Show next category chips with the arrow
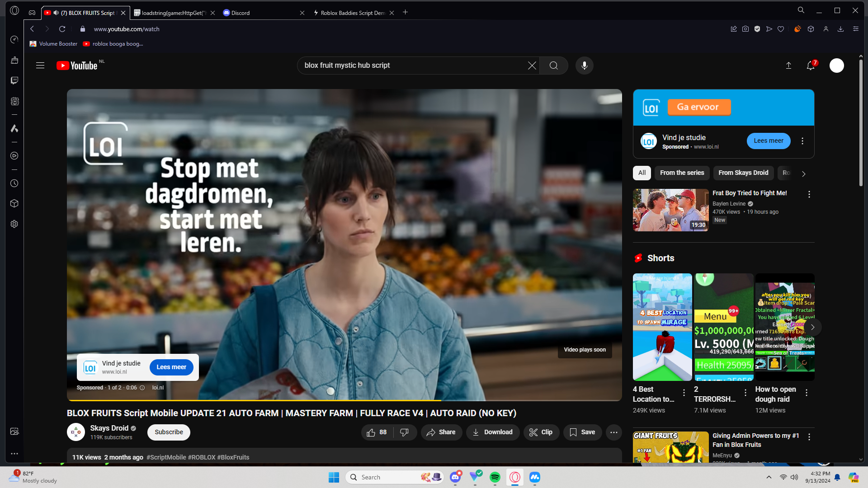 (803, 174)
